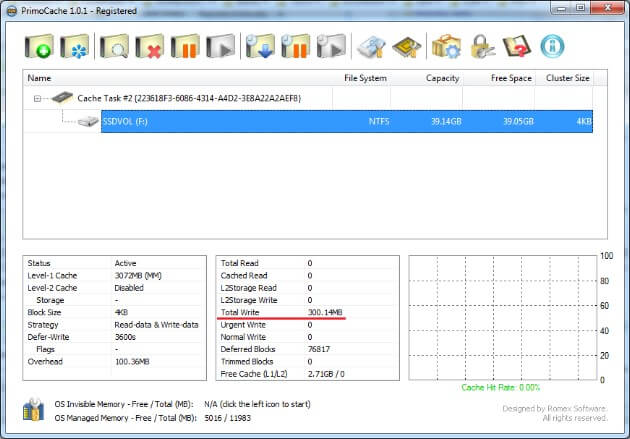The height and width of the screenshot is (439, 630).
Task: Click the Total Read label
Action: tap(239, 263)
